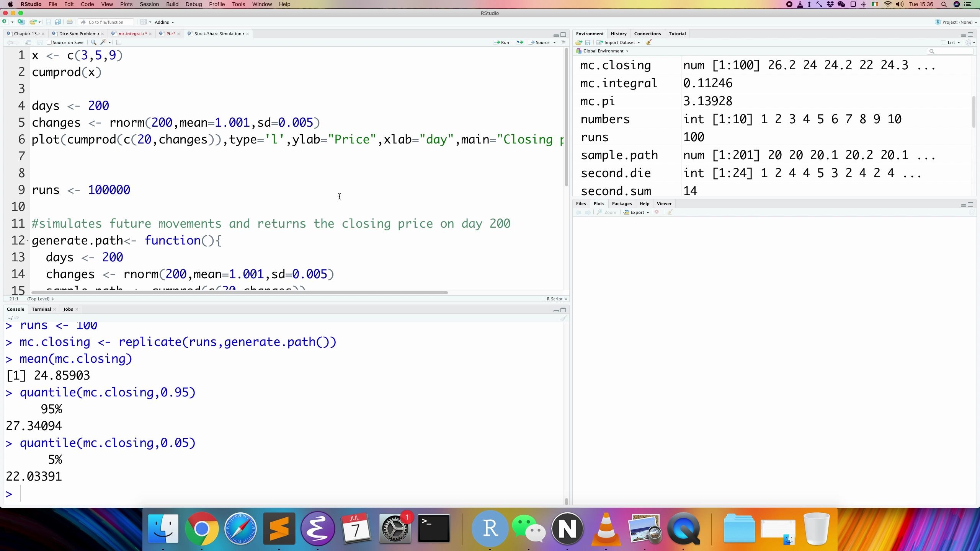The height and width of the screenshot is (551, 980).
Task: Click the Run button in editor
Action: coord(501,42)
